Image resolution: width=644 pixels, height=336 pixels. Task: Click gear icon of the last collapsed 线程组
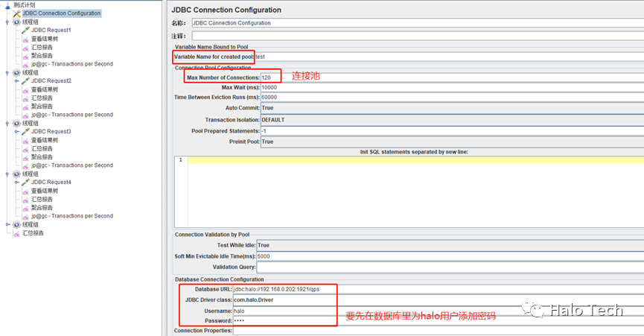(16, 225)
